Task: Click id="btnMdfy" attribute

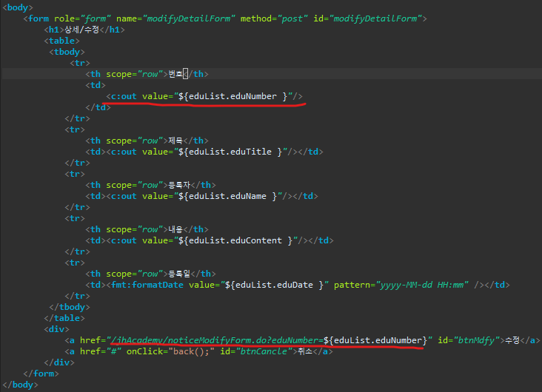Action: coord(469,340)
